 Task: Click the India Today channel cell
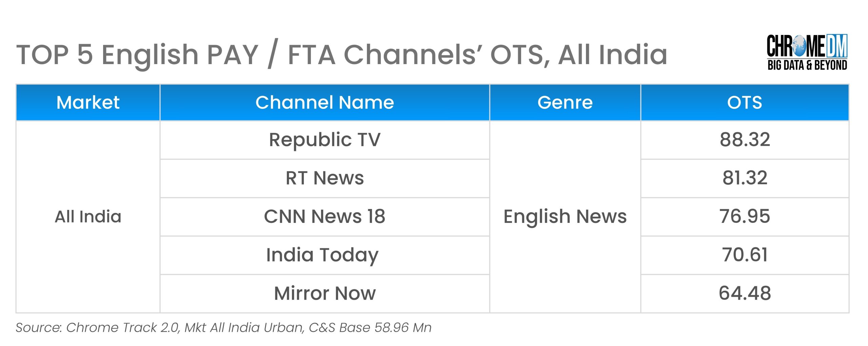point(322,255)
